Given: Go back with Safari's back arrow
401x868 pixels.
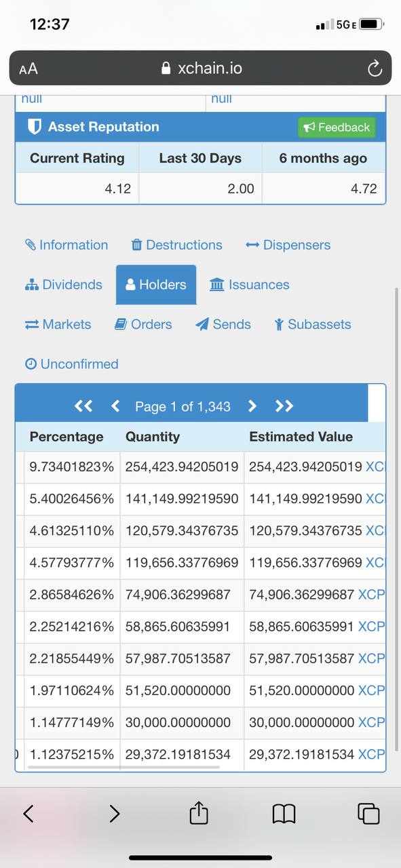Looking at the screenshot, I should coord(28,813).
